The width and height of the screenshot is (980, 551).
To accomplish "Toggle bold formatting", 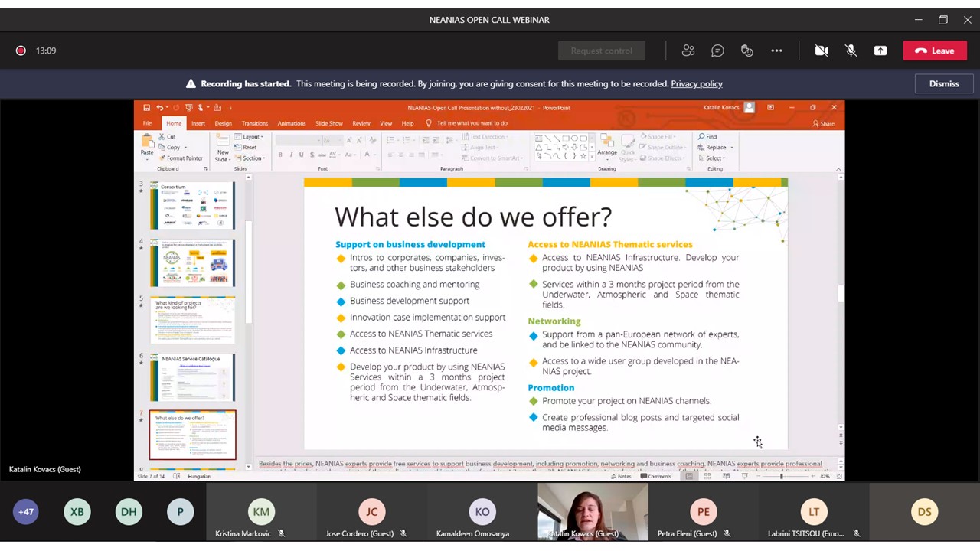I will point(280,155).
